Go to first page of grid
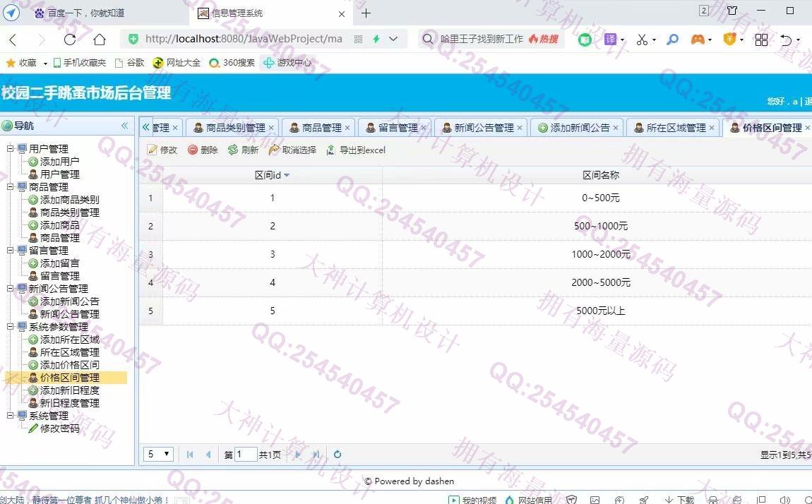Screen dimensions: 812x504 point(189,455)
